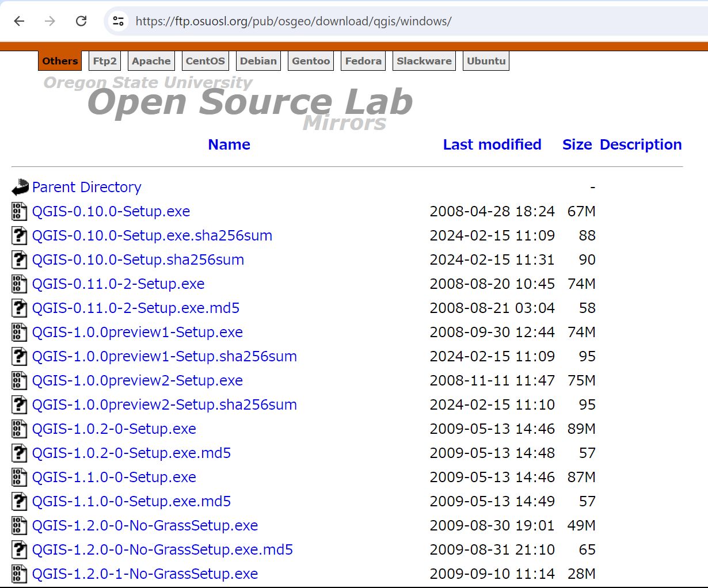Click unknown-file icon beside QGIS-1.0.0preview2-Setup.sha256sum
708x588 pixels.
pos(20,405)
